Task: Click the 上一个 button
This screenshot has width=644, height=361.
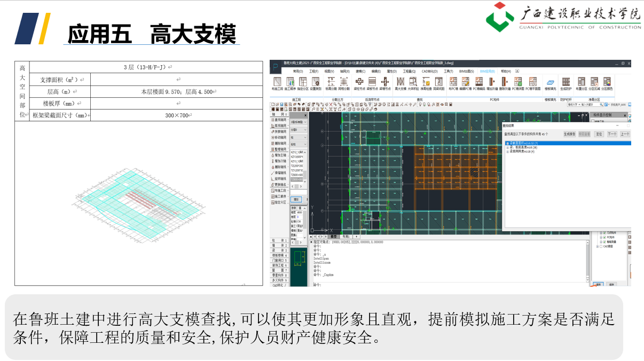Action: pos(625,134)
